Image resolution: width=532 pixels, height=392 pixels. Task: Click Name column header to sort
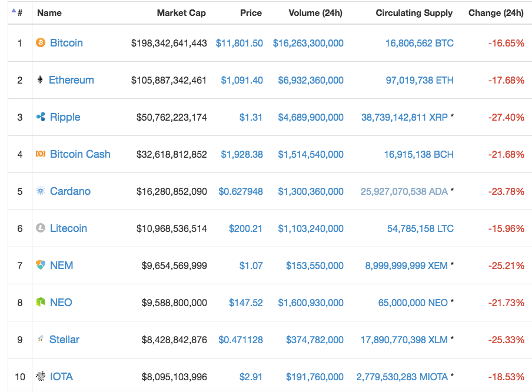coord(49,12)
